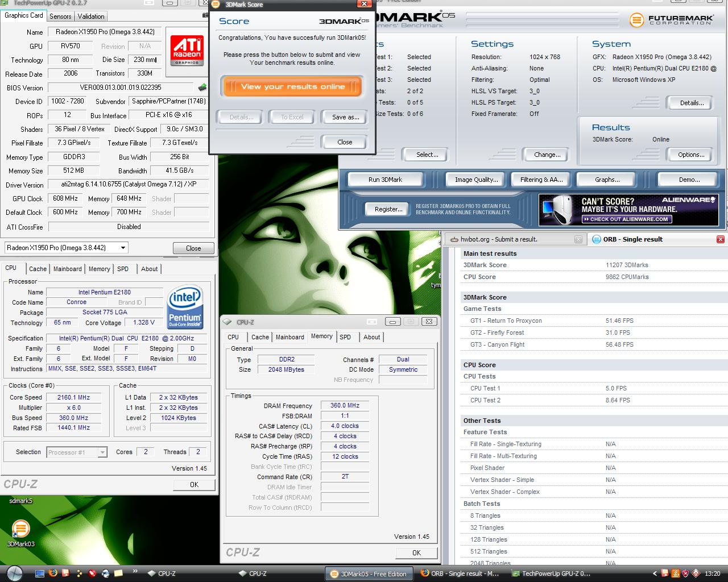Show hidden system tray icons arrow
728x582 pixels.
click(655, 573)
